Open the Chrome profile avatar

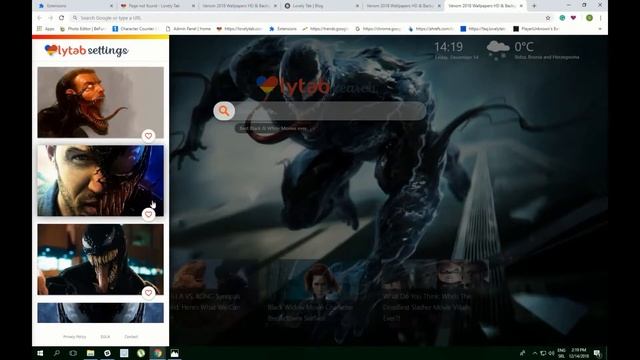(589, 18)
